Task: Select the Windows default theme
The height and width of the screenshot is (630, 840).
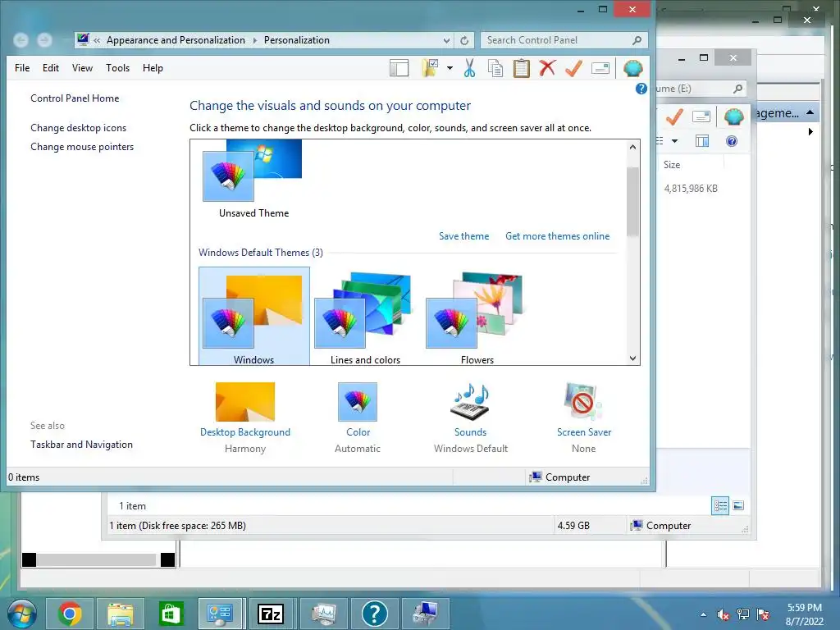Action: (x=254, y=317)
